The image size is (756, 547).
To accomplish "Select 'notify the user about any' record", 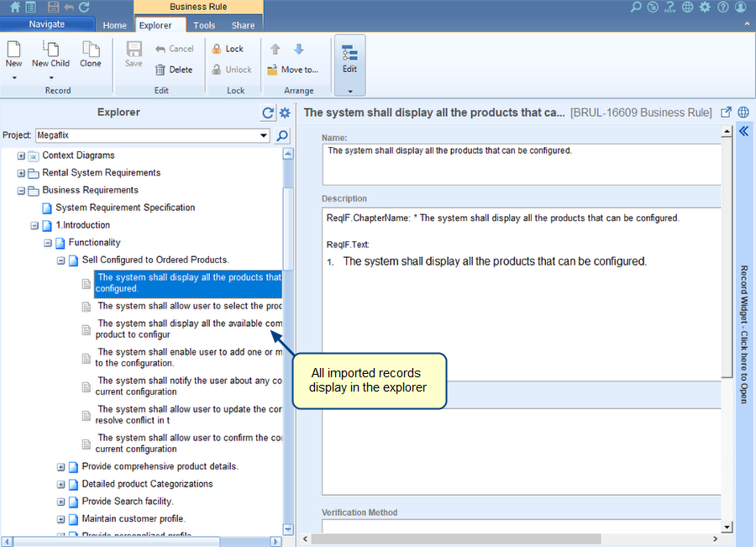I will click(x=188, y=386).
